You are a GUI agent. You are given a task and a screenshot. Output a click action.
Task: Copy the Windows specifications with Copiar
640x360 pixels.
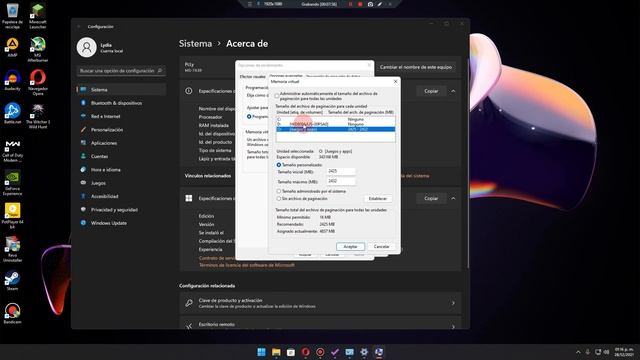431,198
